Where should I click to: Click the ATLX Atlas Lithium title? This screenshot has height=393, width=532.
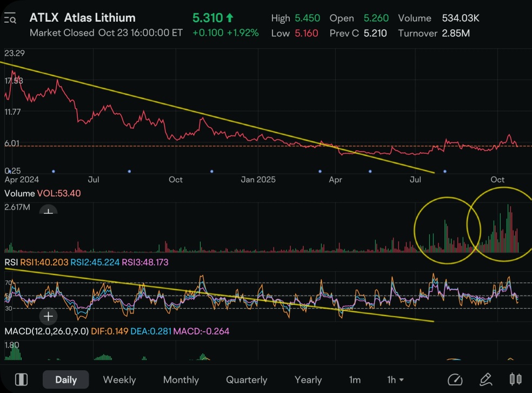(82, 18)
